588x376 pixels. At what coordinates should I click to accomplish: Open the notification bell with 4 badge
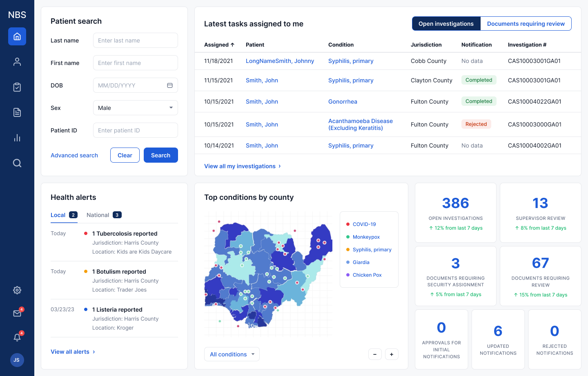pyautogui.click(x=18, y=337)
